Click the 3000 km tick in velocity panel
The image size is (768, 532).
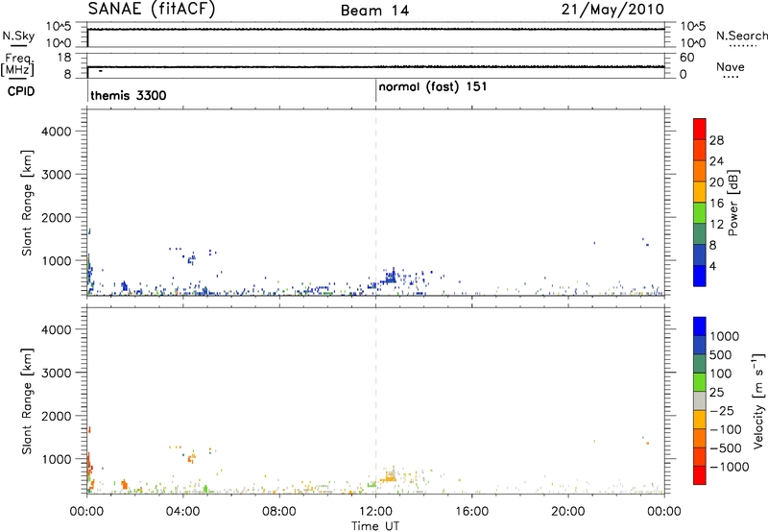[57, 373]
